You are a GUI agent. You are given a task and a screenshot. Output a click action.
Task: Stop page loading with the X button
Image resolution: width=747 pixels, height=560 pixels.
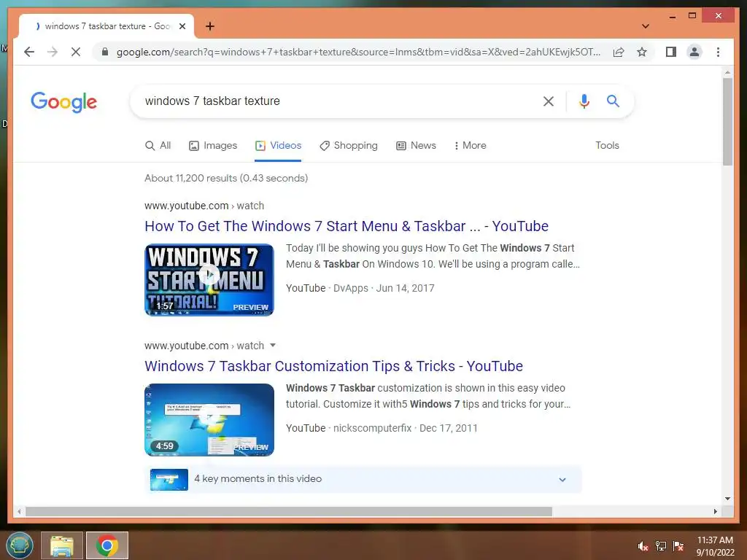coord(76,52)
